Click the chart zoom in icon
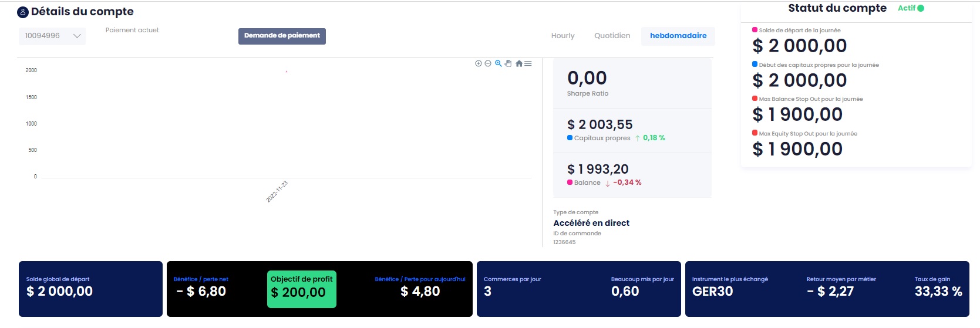This screenshot has width=980, height=328. point(479,63)
